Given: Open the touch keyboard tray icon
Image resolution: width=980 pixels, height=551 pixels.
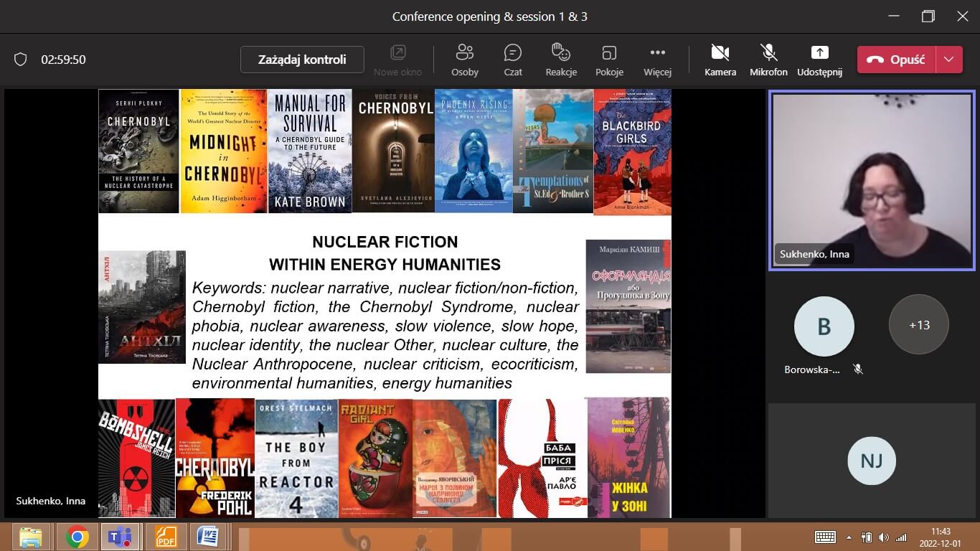Looking at the screenshot, I should 825,537.
